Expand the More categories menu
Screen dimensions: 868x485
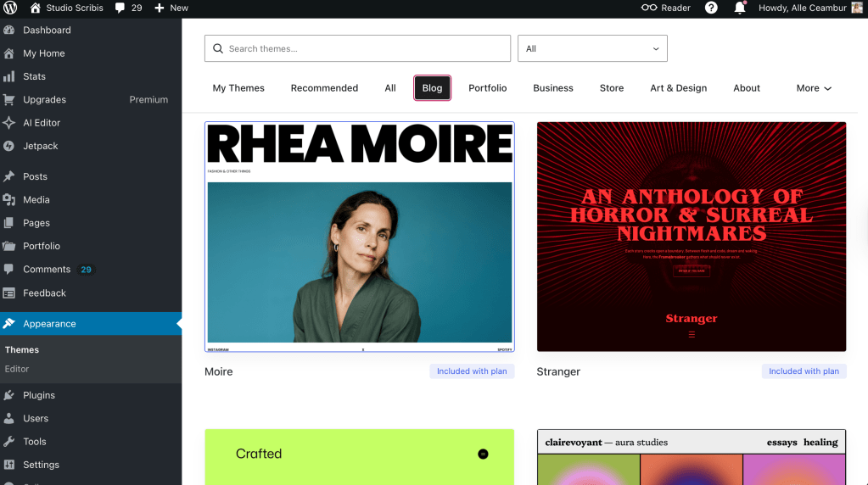[814, 88]
